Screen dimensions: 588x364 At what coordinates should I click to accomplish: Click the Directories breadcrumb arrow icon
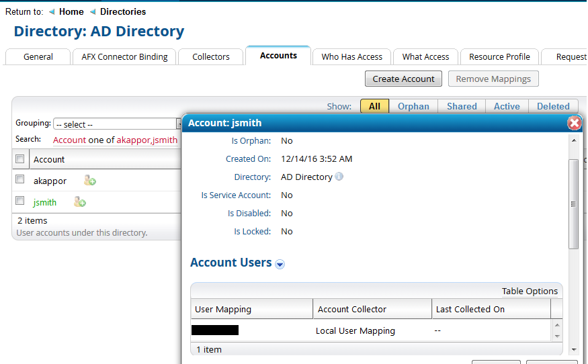pos(93,12)
